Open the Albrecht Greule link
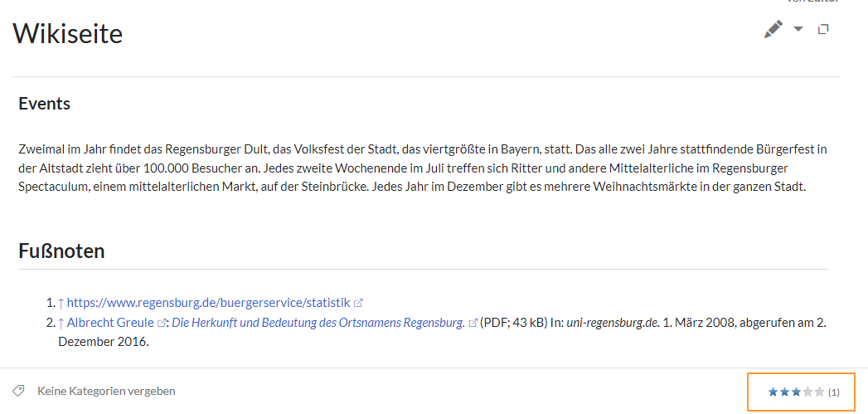This screenshot has height=414, width=868. pyautogui.click(x=110, y=323)
